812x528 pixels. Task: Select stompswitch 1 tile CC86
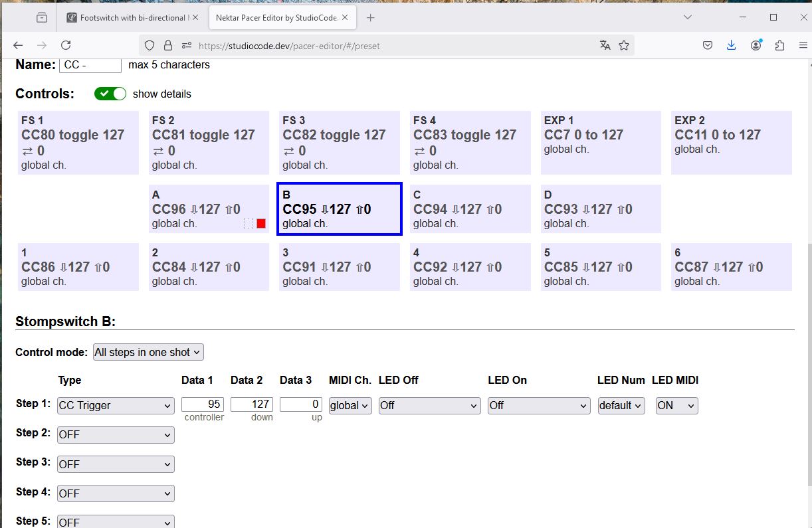pos(78,267)
